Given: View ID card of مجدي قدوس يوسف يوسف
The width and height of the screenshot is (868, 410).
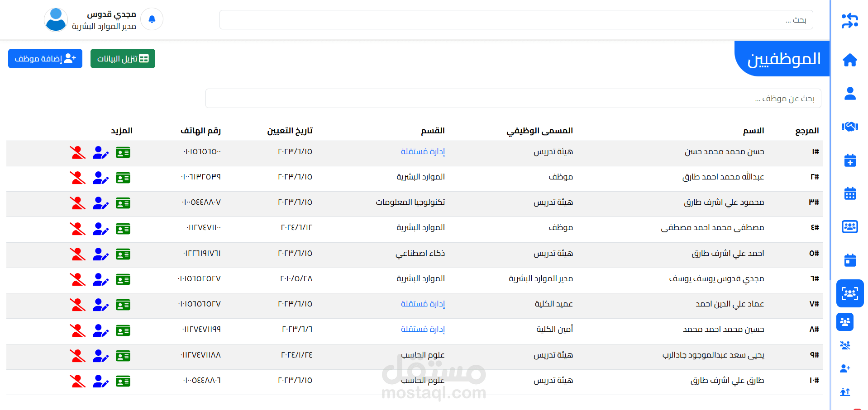Looking at the screenshot, I should pyautogui.click(x=123, y=280).
